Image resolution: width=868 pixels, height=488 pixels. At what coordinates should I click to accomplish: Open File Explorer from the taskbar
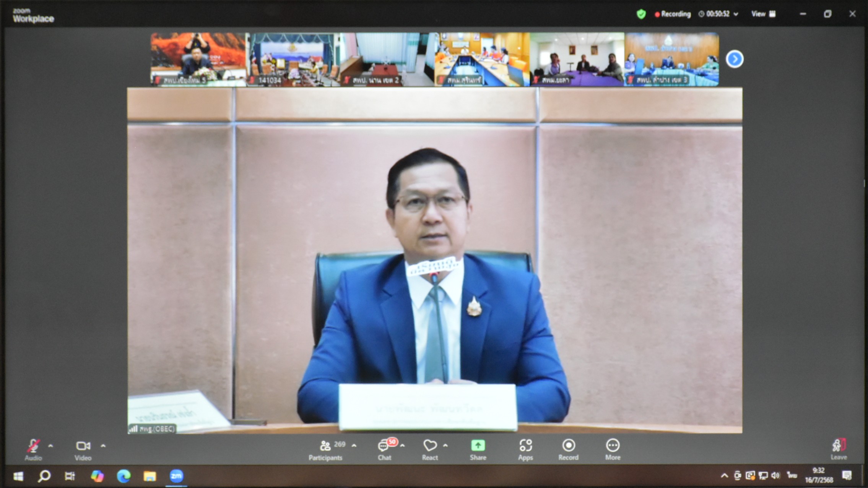click(x=150, y=476)
